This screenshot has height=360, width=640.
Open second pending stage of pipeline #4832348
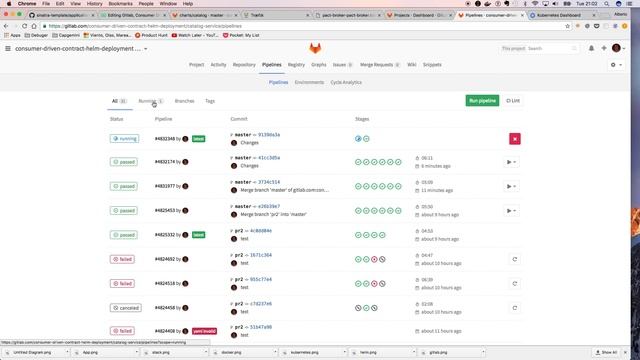click(366, 139)
